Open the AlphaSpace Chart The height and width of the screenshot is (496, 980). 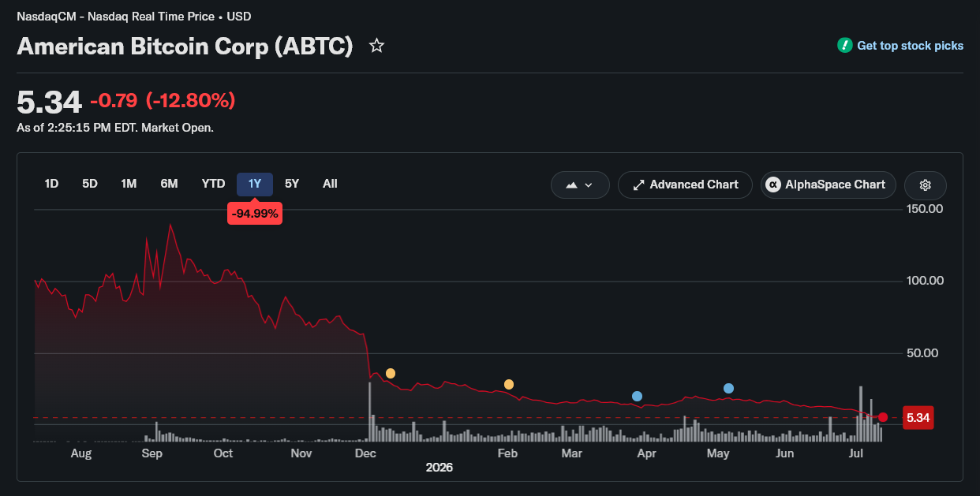(x=828, y=185)
